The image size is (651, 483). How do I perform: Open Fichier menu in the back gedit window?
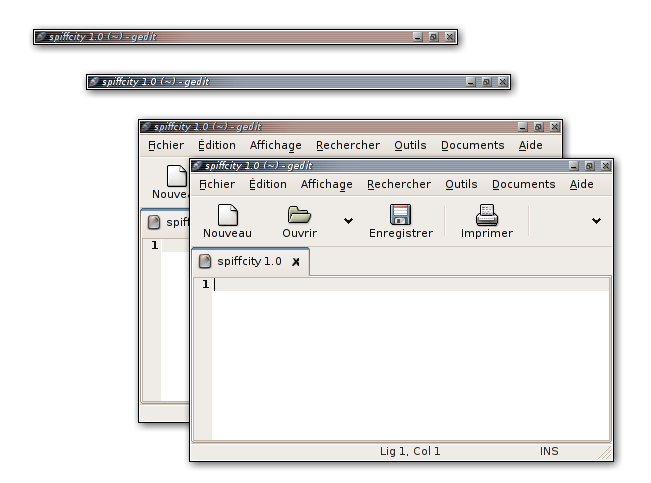click(166, 145)
